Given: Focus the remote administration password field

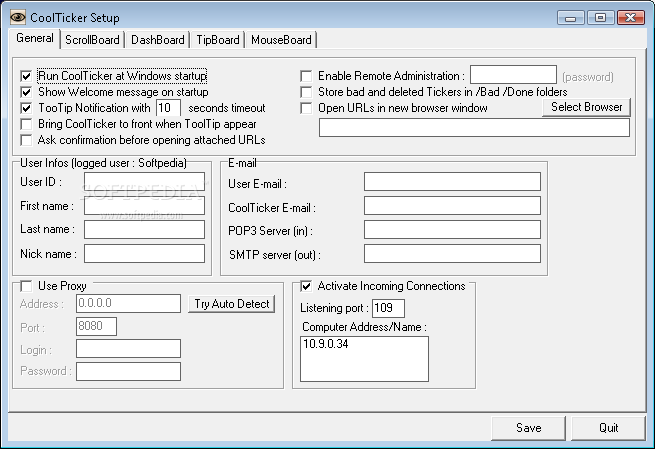Looking at the screenshot, I should pyautogui.click(x=513, y=75).
